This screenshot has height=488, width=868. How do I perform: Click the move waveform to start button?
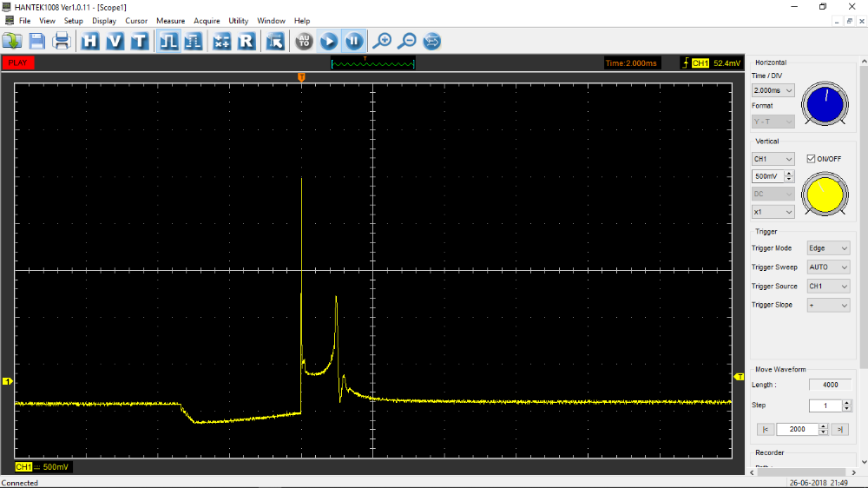(x=766, y=429)
